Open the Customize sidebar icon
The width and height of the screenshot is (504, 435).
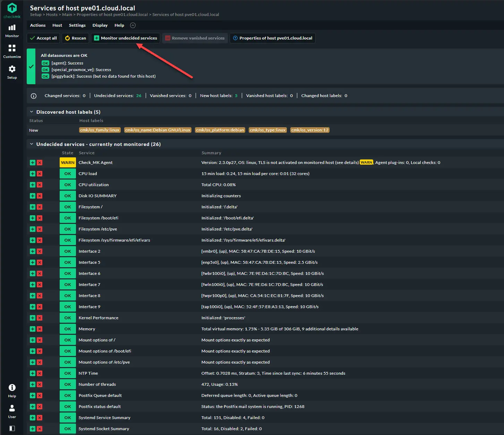(12, 51)
